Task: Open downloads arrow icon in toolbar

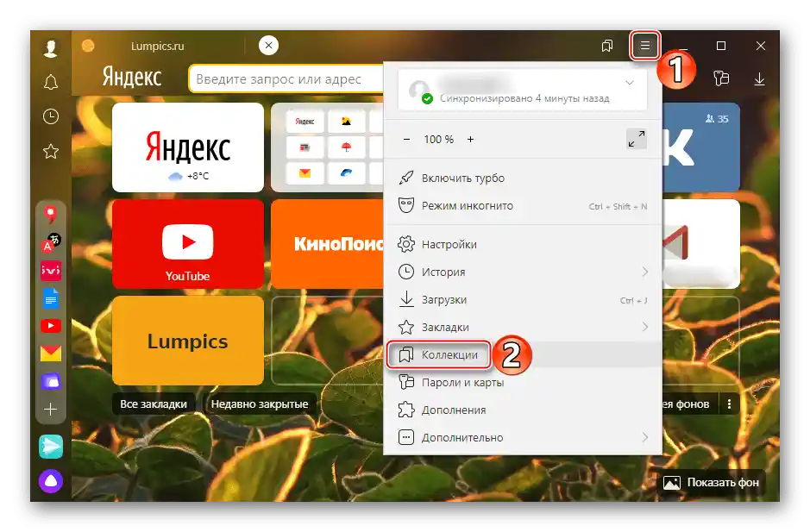Action: click(759, 79)
